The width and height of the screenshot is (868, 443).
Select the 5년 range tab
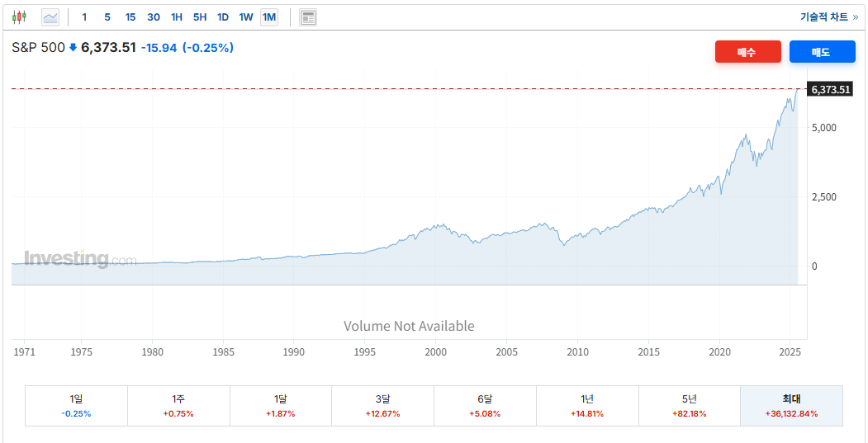coord(689,406)
